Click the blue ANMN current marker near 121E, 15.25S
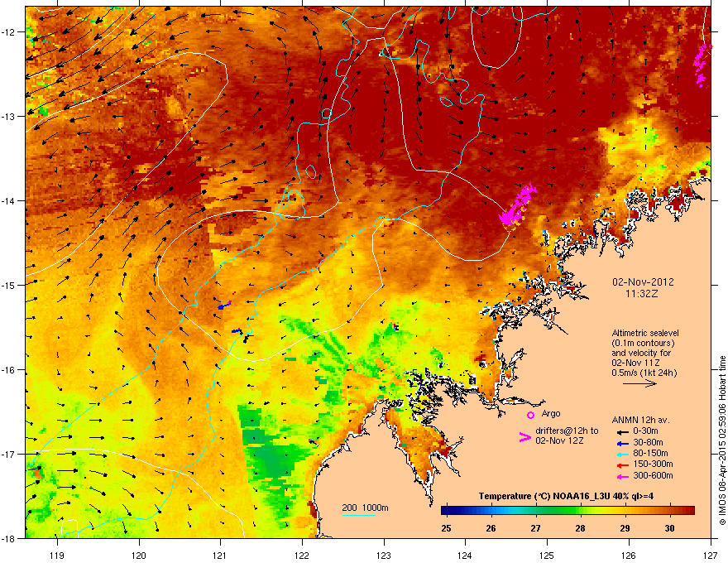This screenshot has width=728, height=563. pos(225,306)
